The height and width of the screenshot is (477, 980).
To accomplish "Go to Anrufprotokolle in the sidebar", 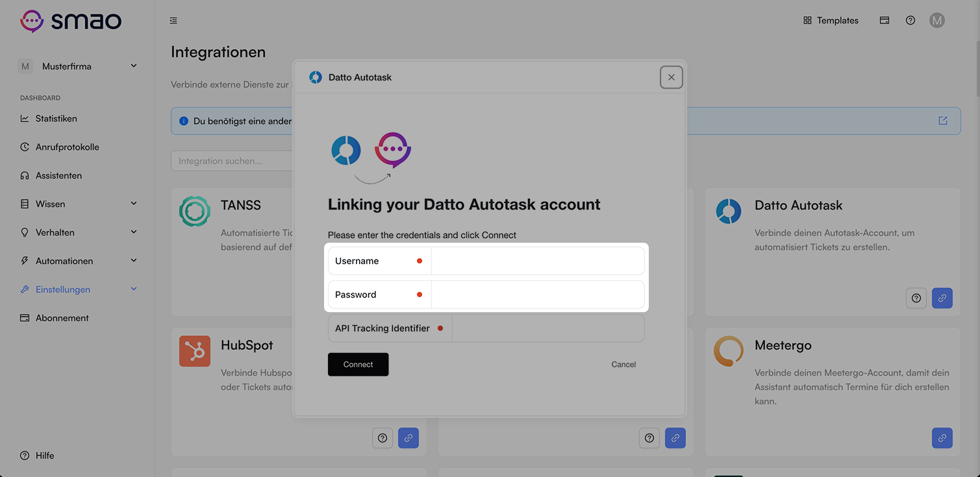I will (x=68, y=147).
